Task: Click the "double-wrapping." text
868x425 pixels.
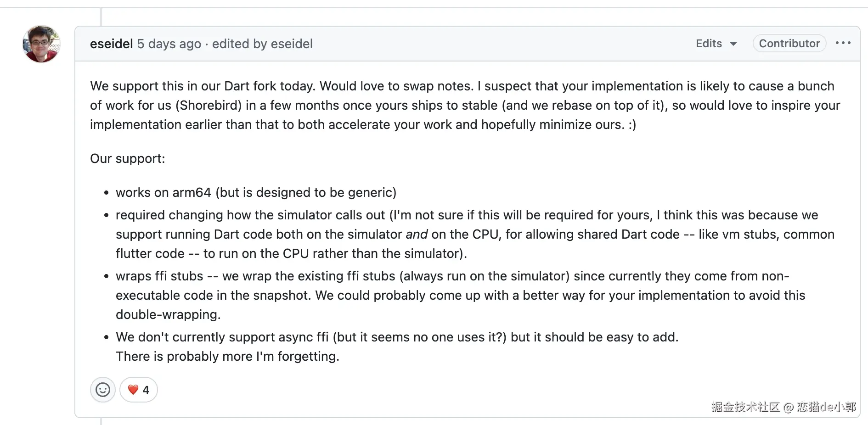Action: pos(168,315)
